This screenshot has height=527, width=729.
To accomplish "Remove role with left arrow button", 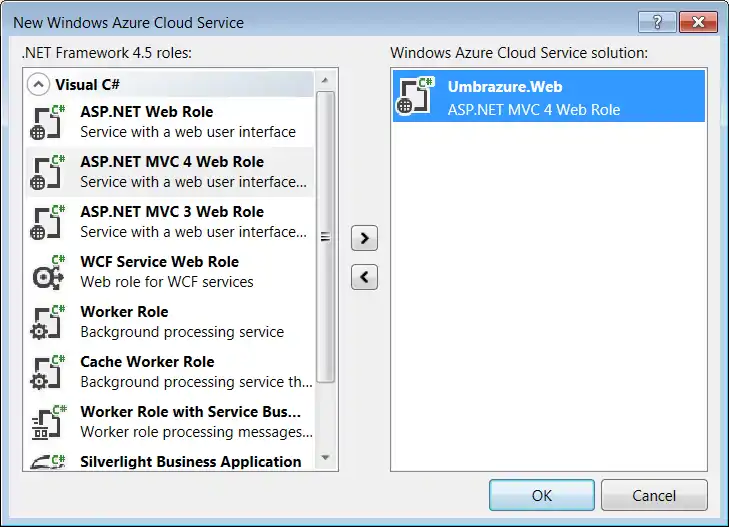I will coord(364,277).
